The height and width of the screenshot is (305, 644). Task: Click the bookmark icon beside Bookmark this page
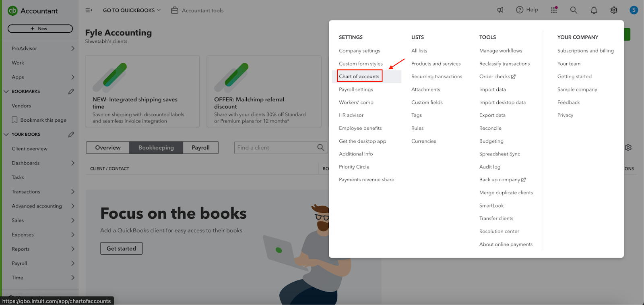click(x=14, y=120)
